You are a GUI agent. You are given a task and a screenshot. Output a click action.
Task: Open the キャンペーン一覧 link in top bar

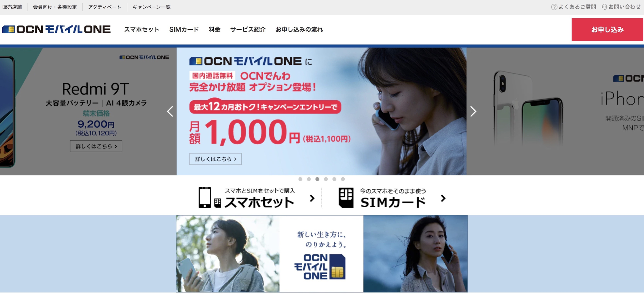151,7
